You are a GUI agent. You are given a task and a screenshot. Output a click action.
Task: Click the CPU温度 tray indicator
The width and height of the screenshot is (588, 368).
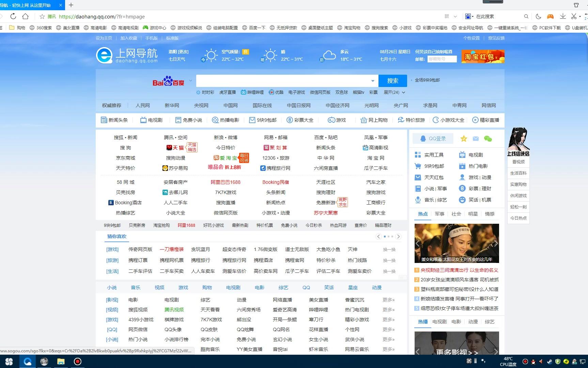click(x=508, y=362)
